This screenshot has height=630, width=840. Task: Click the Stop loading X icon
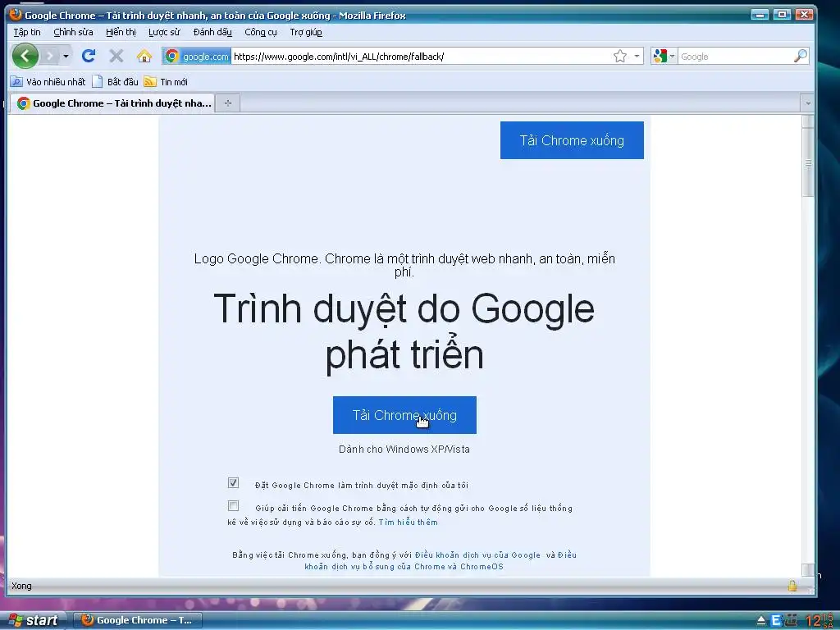click(x=116, y=56)
